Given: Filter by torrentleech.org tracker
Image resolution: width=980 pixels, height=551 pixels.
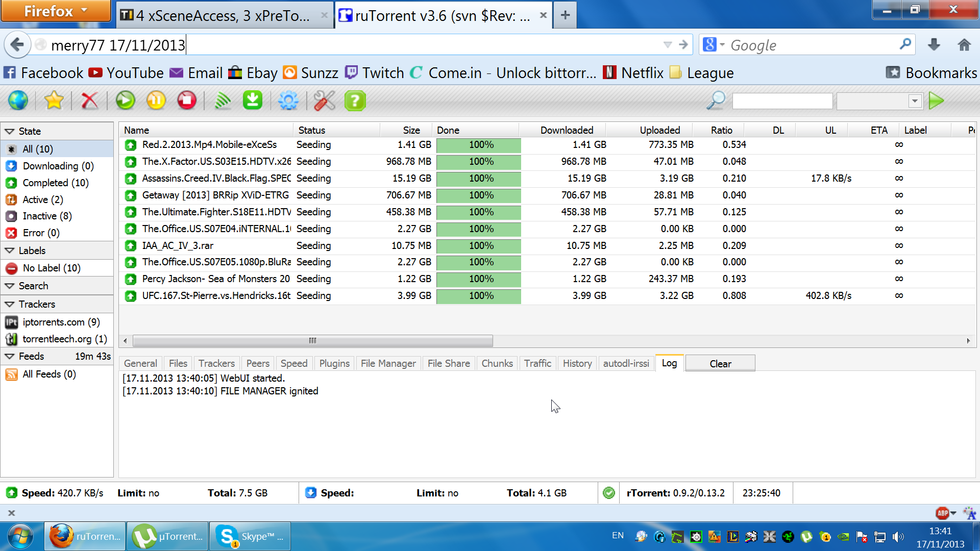Looking at the screenshot, I should 57,339.
